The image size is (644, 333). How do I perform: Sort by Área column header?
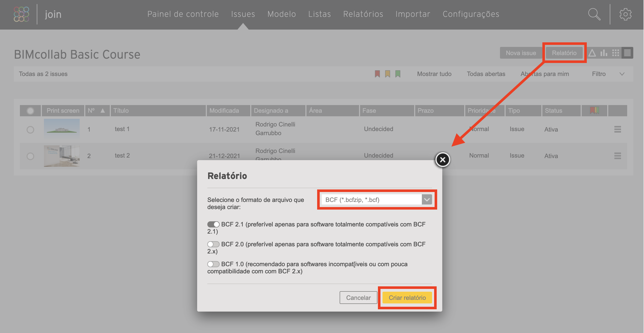click(x=333, y=110)
